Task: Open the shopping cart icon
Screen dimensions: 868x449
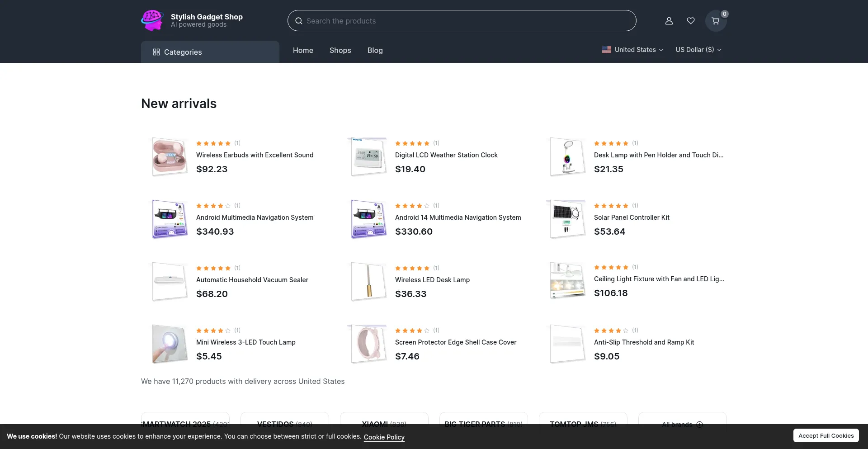Action: pos(715,21)
